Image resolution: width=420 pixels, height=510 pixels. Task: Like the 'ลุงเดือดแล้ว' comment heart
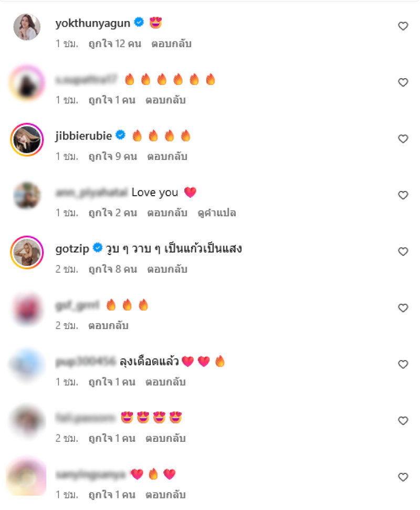403,364
